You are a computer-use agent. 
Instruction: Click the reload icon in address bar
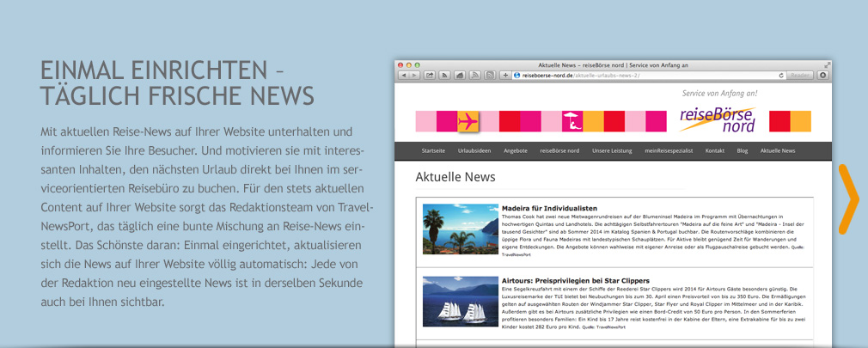pos(781,76)
